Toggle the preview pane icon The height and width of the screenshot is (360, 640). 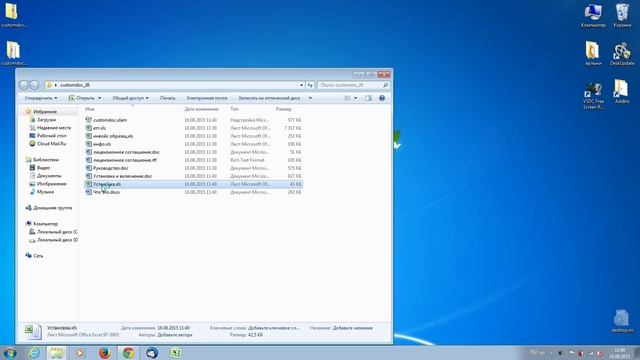click(x=369, y=98)
